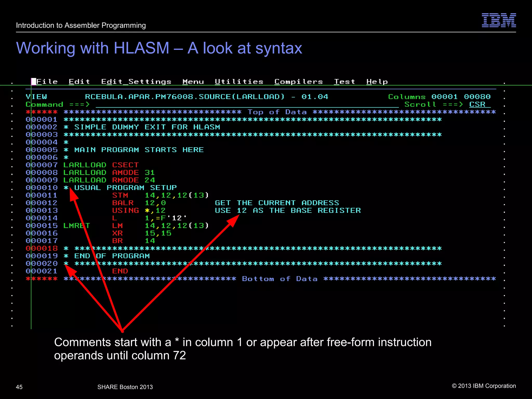This screenshot has width=532, height=399.
Task: Click the USE 12 AS THE BASE REGISTER comment
Action: point(288,210)
